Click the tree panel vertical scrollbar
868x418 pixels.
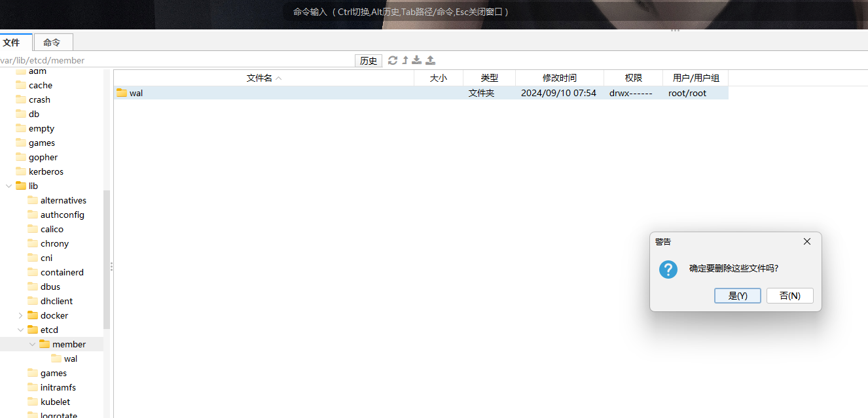(107, 260)
